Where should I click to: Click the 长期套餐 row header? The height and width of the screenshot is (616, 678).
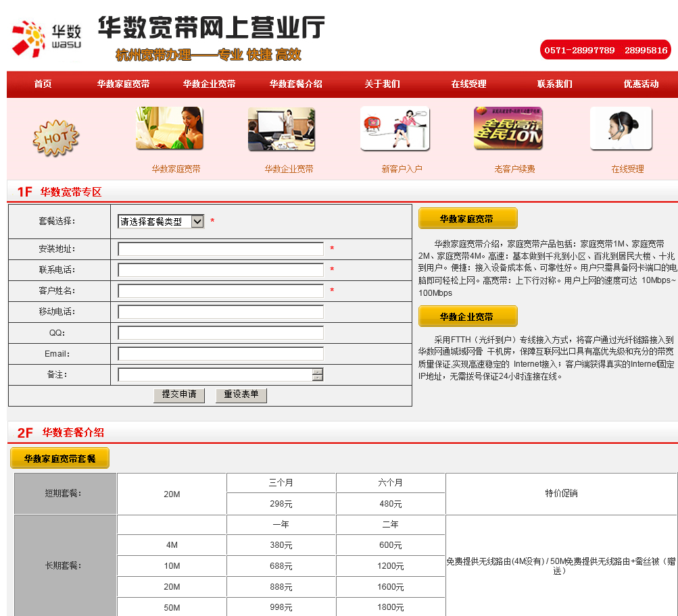tap(66, 565)
